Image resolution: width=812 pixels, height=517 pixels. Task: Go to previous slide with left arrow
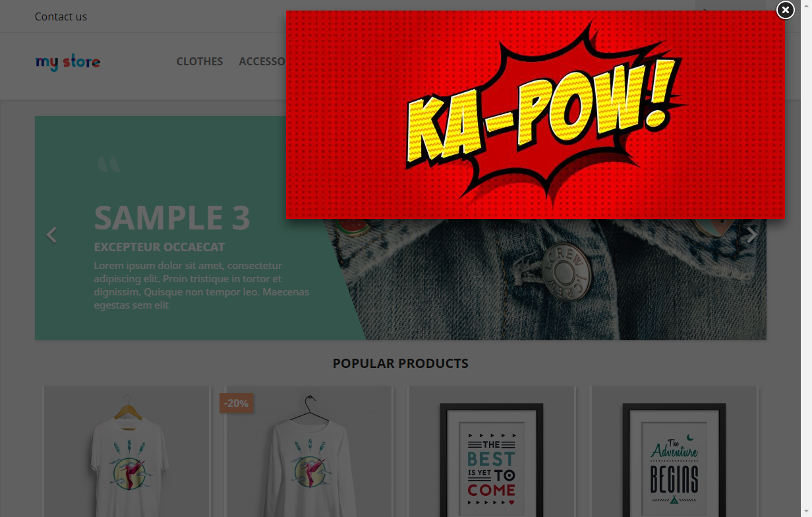coord(51,235)
